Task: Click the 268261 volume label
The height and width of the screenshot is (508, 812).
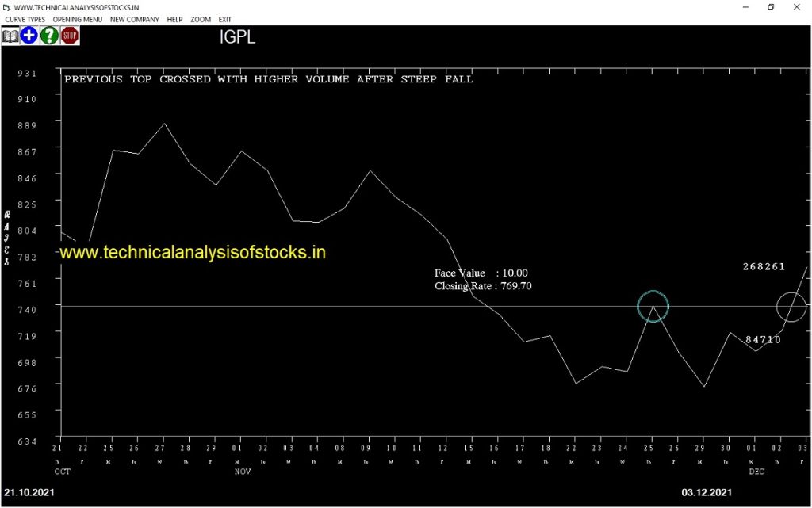Action: coord(764,266)
